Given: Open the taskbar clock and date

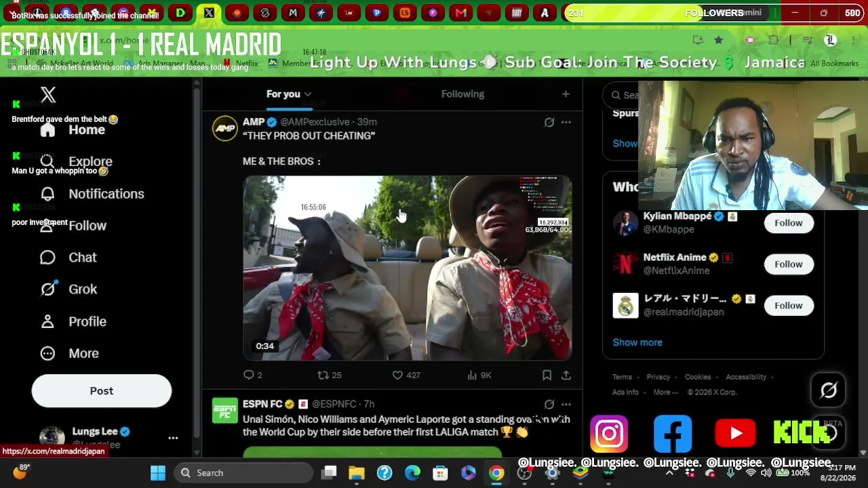Looking at the screenshot, I should (x=839, y=473).
